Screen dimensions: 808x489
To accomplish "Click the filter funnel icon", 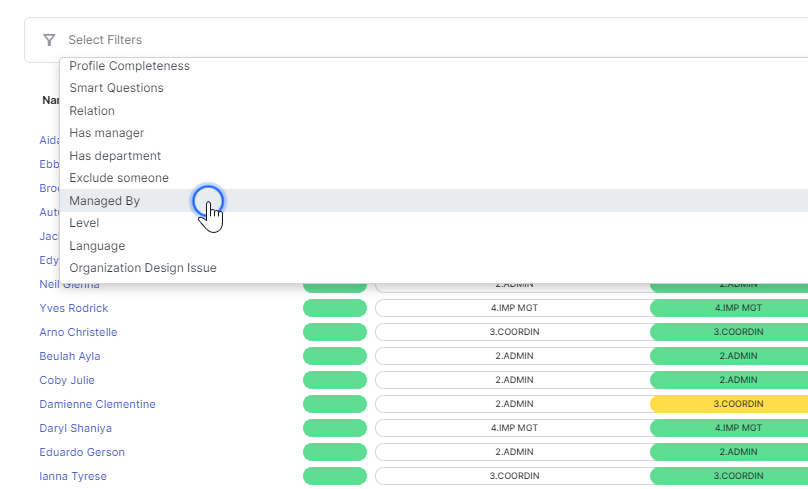I will tap(49, 40).
